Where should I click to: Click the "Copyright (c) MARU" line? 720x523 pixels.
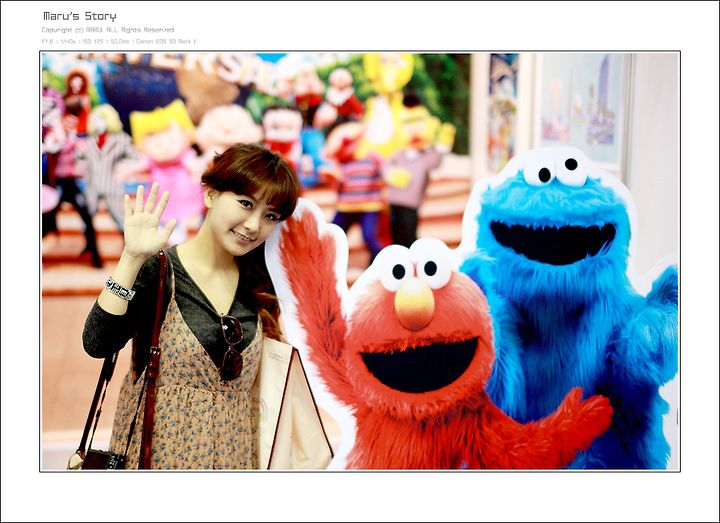pos(108,30)
